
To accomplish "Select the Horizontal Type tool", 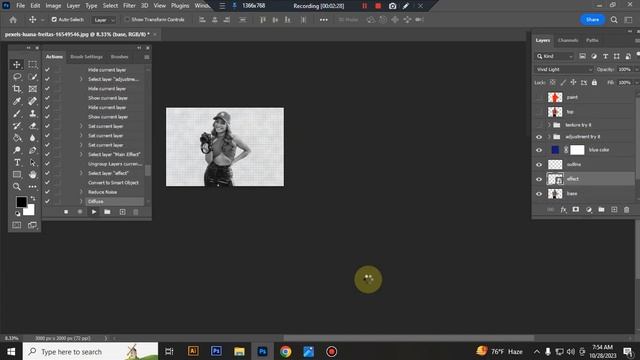I will (17, 162).
